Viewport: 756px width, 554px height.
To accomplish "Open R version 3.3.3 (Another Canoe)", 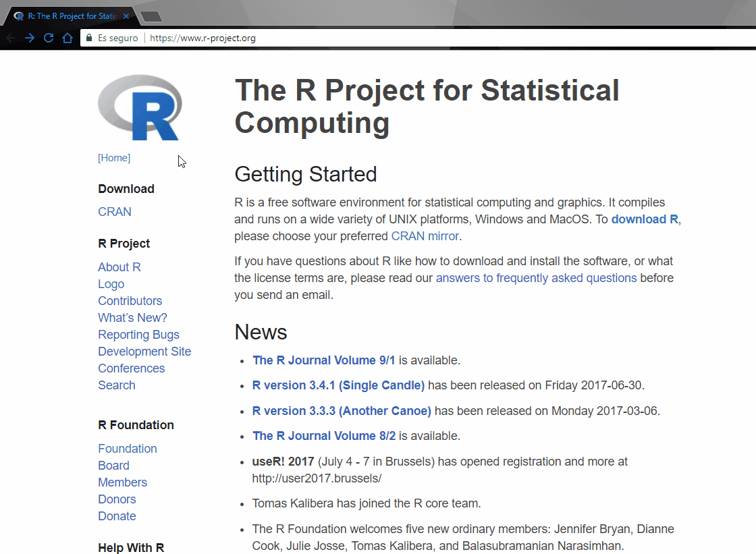I will click(x=342, y=411).
